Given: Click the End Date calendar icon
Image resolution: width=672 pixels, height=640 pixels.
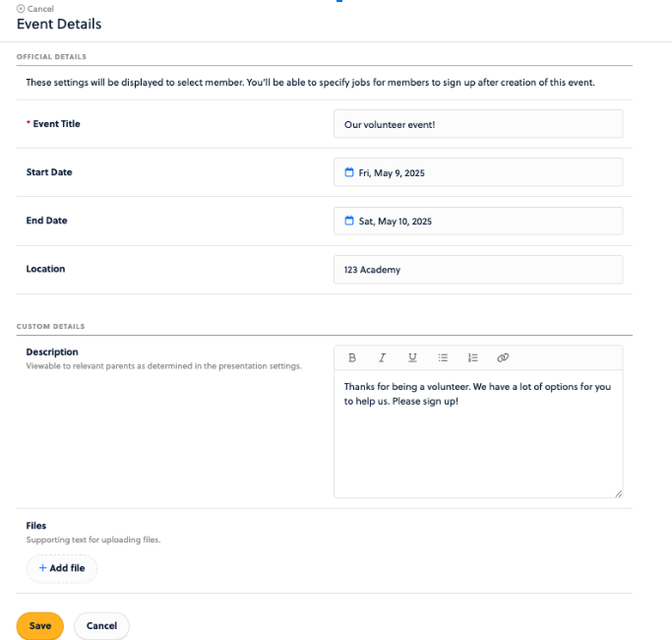Looking at the screenshot, I should pos(348,222).
